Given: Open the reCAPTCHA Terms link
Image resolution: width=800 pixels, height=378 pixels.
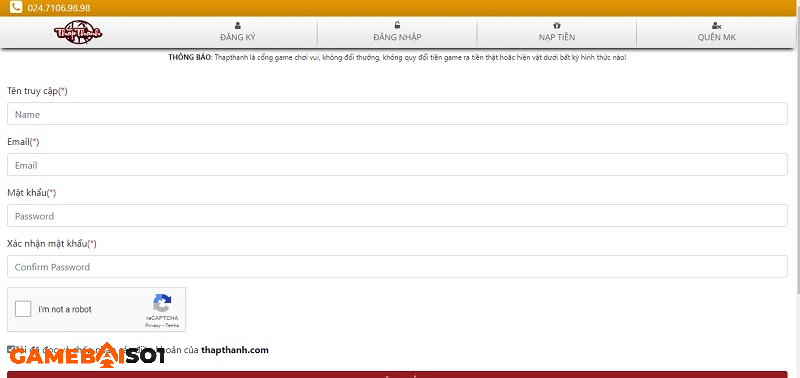Looking at the screenshot, I should 172,325.
